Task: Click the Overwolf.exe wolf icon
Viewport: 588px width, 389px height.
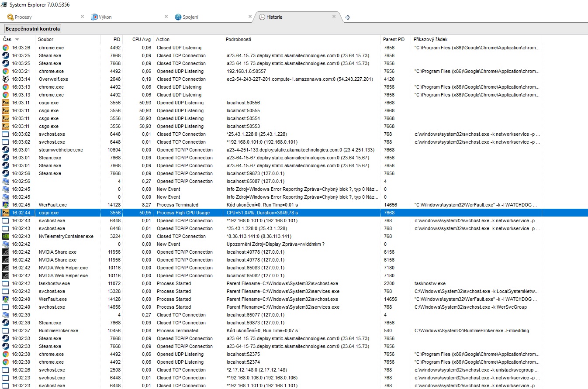Action: 6,79
